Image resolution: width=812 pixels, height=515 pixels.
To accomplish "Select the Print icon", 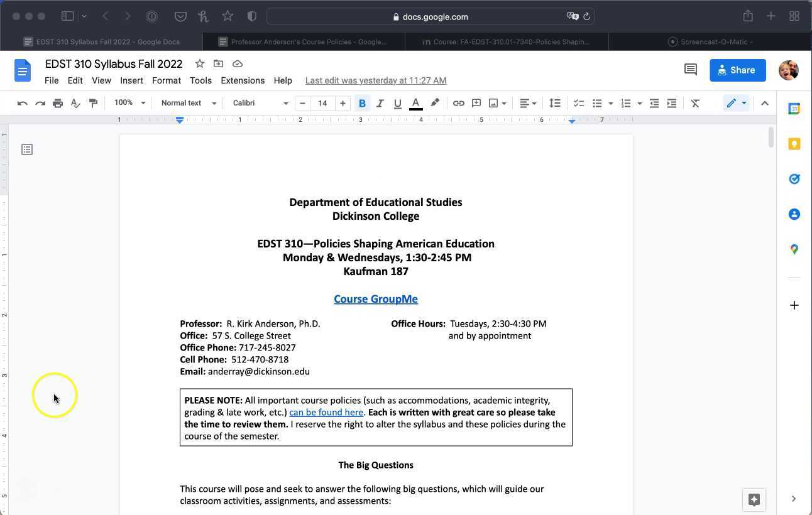I will click(58, 102).
